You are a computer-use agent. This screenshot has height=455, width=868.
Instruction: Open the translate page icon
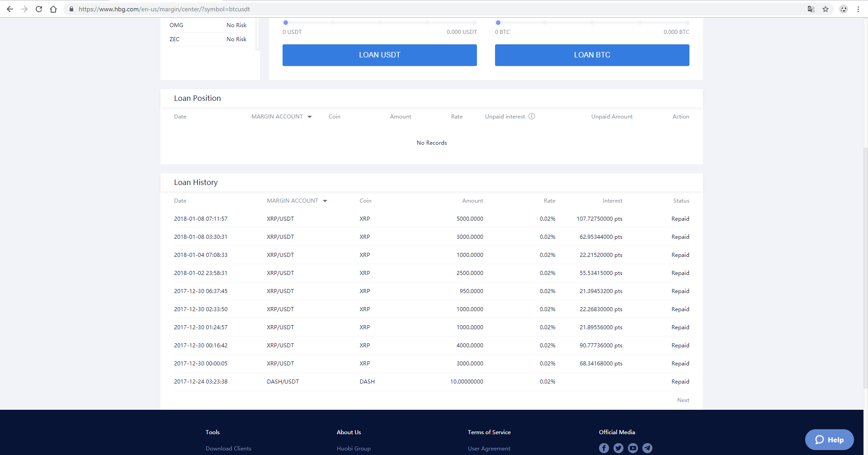pos(811,9)
